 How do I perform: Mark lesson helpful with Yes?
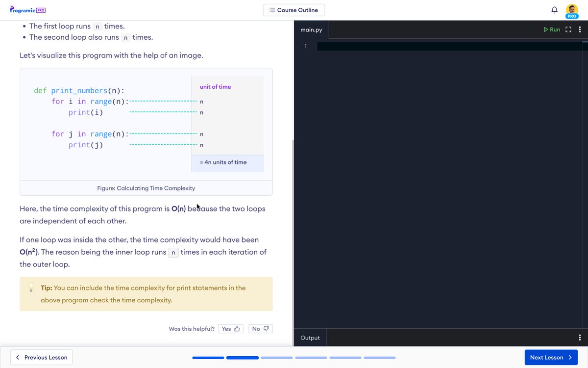(231, 329)
